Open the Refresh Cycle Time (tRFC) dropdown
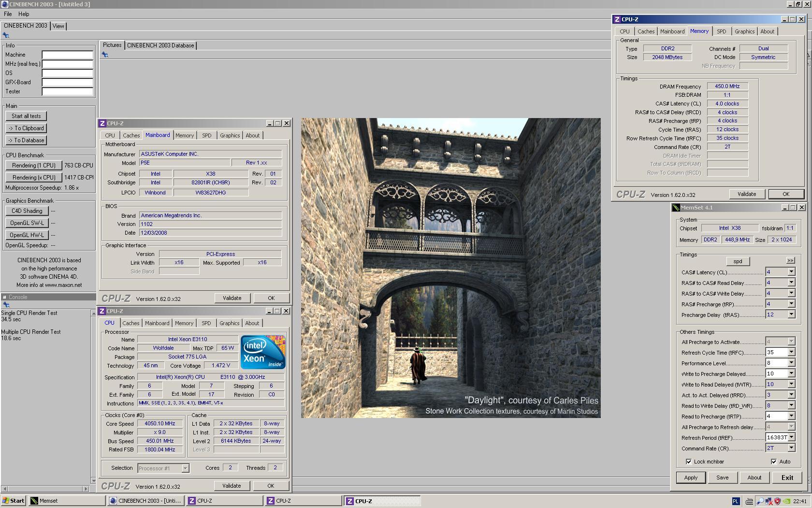This screenshot has width=812, height=508. tap(791, 352)
